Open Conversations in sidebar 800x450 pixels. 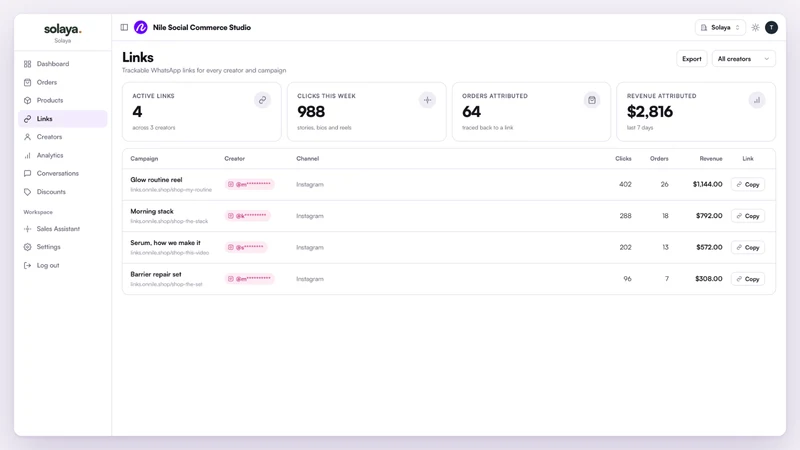coord(63,173)
